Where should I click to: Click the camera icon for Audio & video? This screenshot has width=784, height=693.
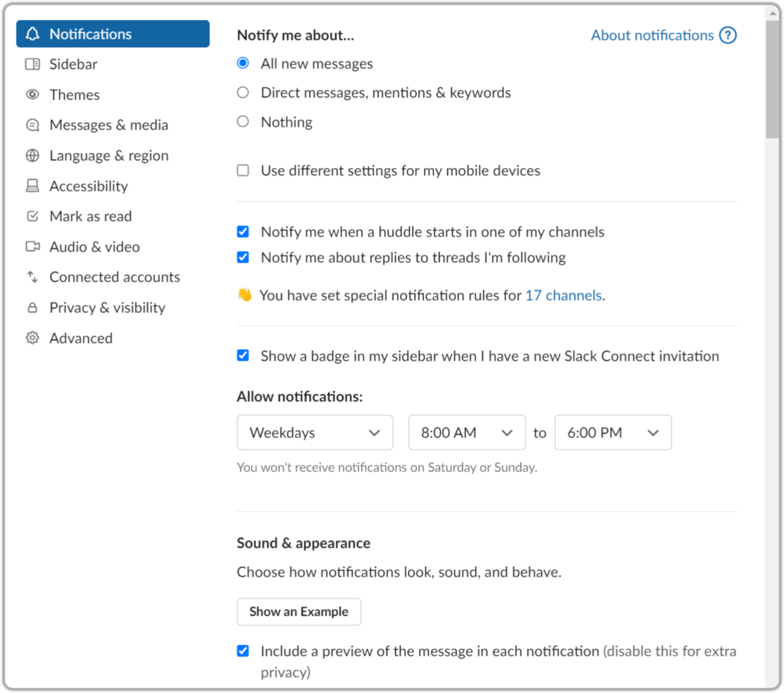(32, 246)
